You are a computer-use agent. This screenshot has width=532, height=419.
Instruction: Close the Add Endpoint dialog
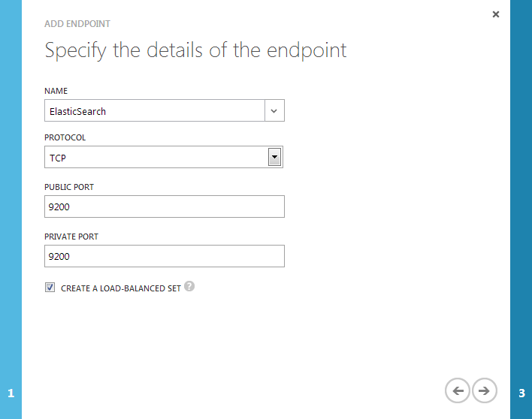point(496,14)
